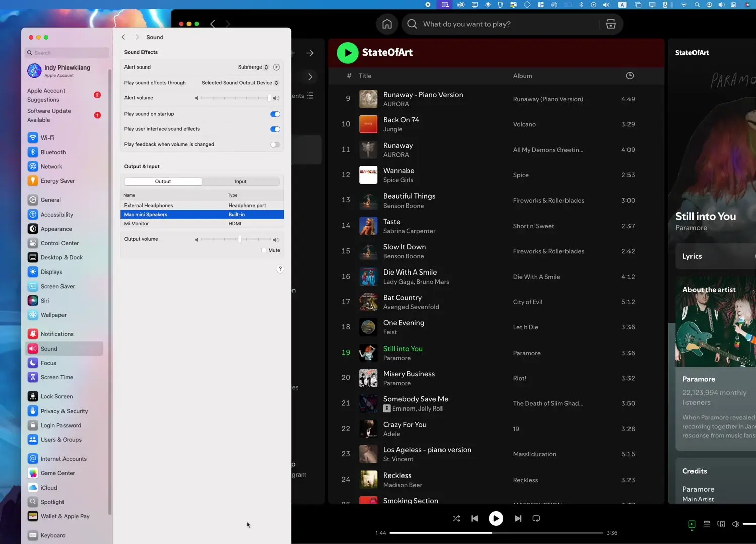756x544 pixels.
Task: Turn off user interface sound effects
Action: 275,129
